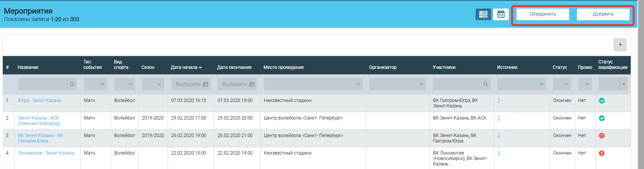Image resolution: width=644 pixels, height=169 pixels.
Task: Select season cell 2019/2020
Action: (153, 136)
